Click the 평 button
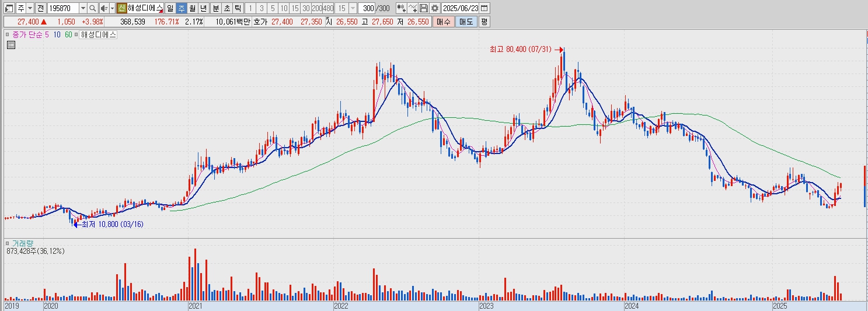Viewport: 868px width, 311px height. tap(484, 22)
